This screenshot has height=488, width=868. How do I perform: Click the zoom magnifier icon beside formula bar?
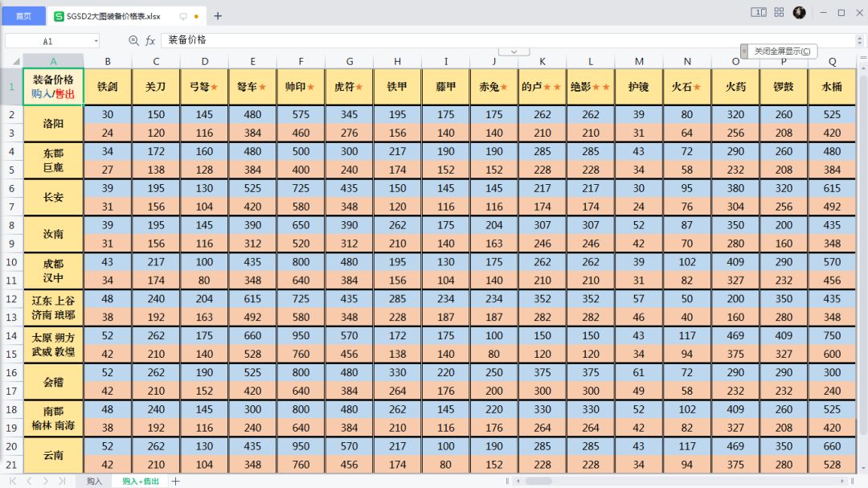point(133,40)
